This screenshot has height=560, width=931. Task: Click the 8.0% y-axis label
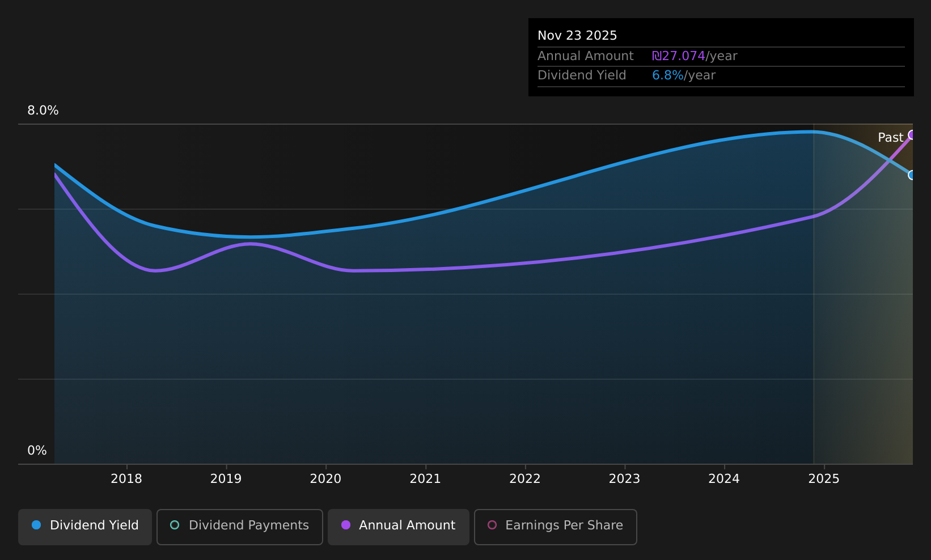(x=43, y=111)
